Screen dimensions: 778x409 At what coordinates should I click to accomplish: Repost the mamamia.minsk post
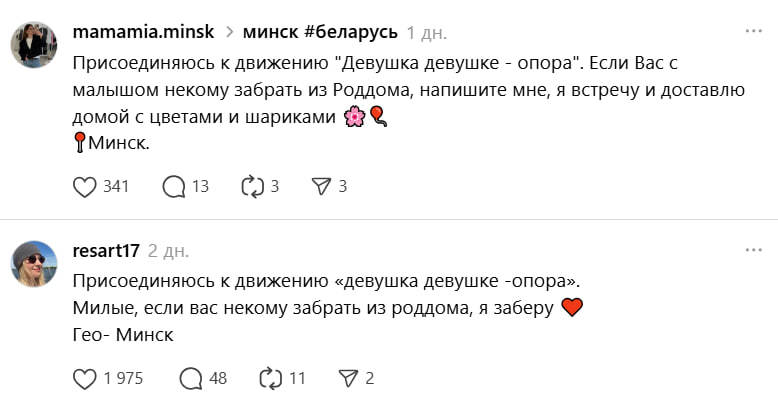[251, 186]
